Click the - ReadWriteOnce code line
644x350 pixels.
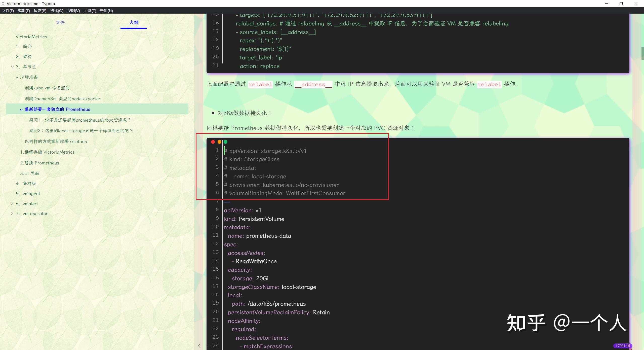tap(254, 261)
